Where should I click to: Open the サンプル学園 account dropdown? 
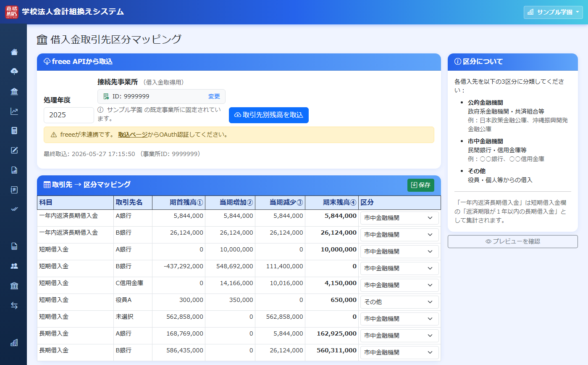click(553, 12)
